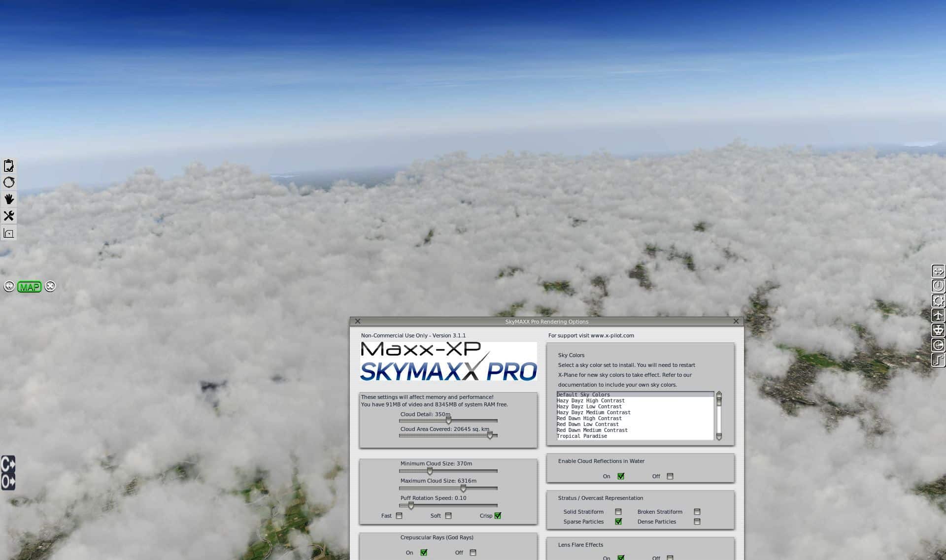Open the wrench and screwdriver tools icon
The image size is (946, 560).
9,216
